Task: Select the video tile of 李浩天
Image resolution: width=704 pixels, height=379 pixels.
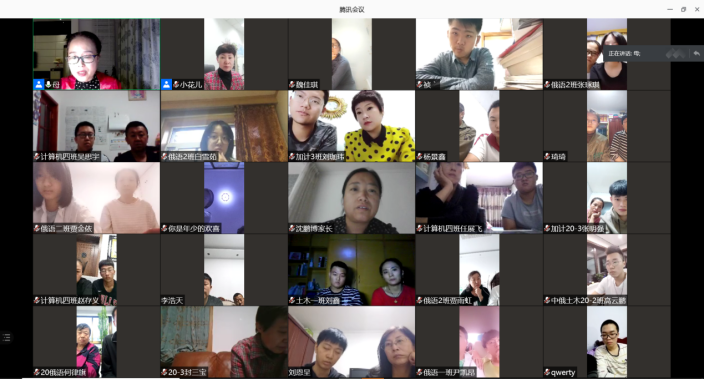Action: (224, 270)
